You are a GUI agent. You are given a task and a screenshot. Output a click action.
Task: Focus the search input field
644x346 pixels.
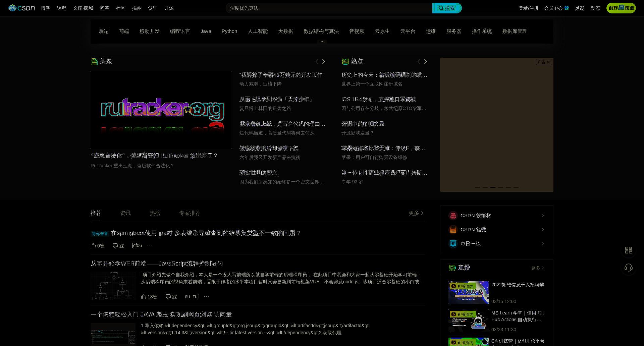[329, 8]
